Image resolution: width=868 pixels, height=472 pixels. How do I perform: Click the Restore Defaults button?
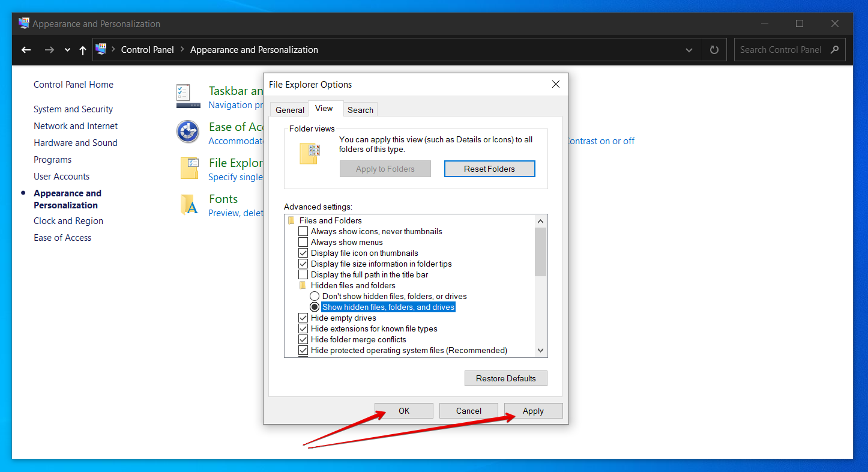click(506, 378)
